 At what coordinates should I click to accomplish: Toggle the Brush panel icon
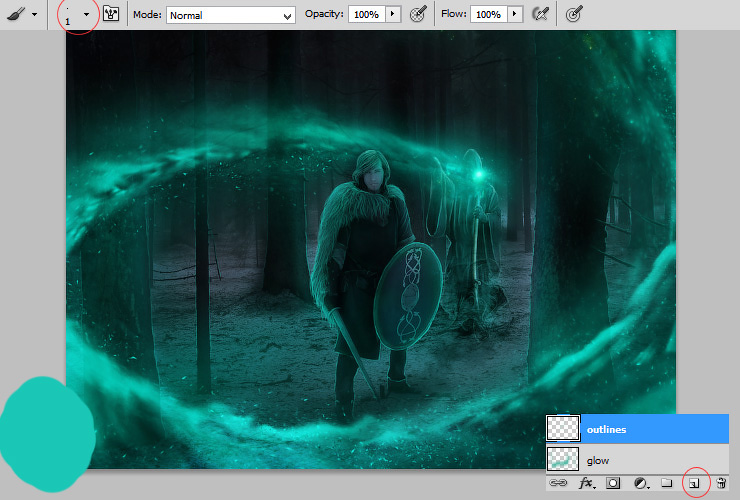(111, 14)
